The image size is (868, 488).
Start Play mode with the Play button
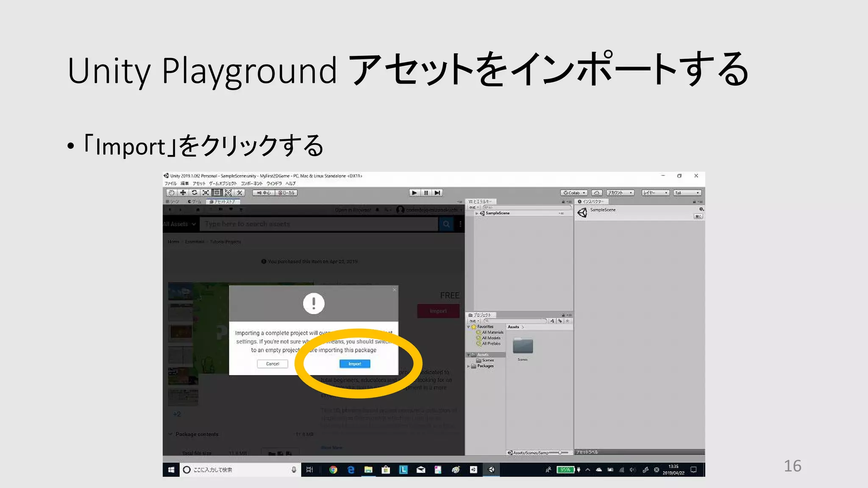[x=414, y=193]
